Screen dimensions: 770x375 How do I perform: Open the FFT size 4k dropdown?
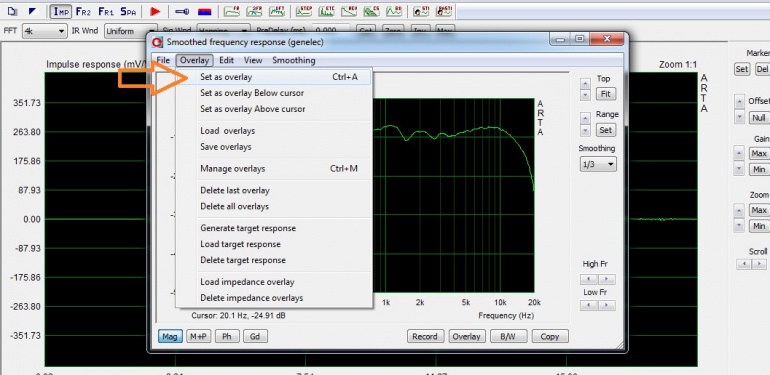pos(44,31)
